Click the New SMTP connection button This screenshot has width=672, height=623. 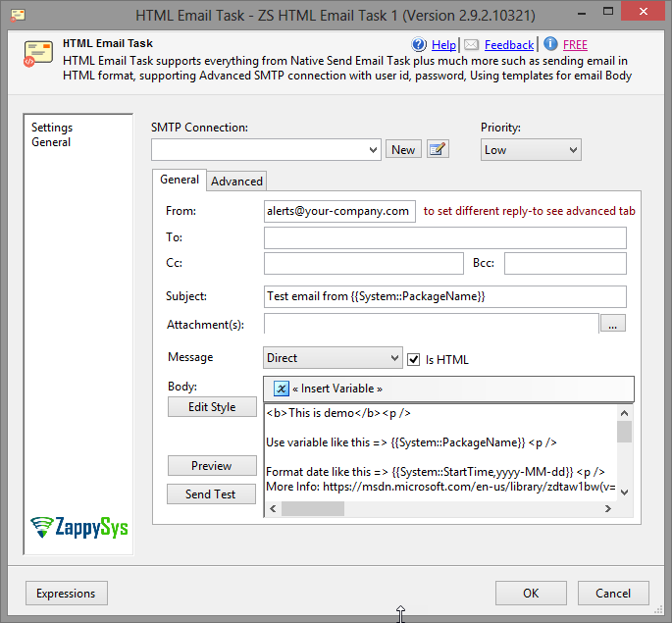pos(403,149)
